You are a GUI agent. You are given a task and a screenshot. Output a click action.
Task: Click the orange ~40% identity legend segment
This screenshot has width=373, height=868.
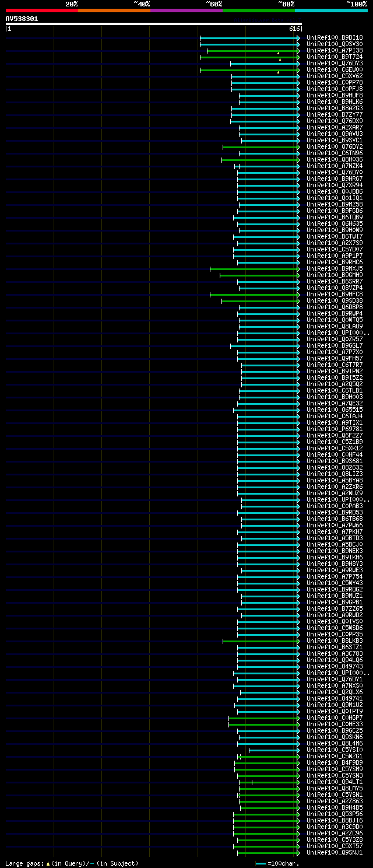point(114,10)
